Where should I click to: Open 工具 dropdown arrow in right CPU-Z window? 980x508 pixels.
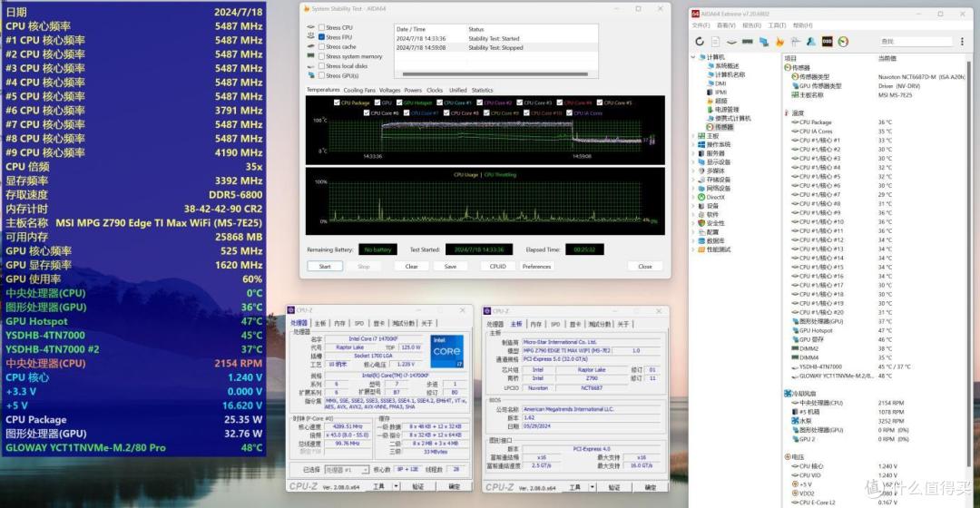(592, 487)
